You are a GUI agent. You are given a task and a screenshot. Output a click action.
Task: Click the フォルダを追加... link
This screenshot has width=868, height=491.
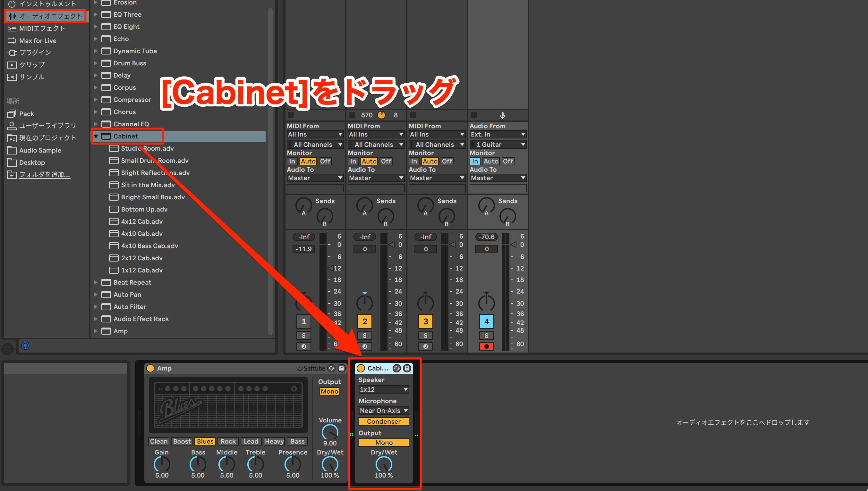click(45, 175)
